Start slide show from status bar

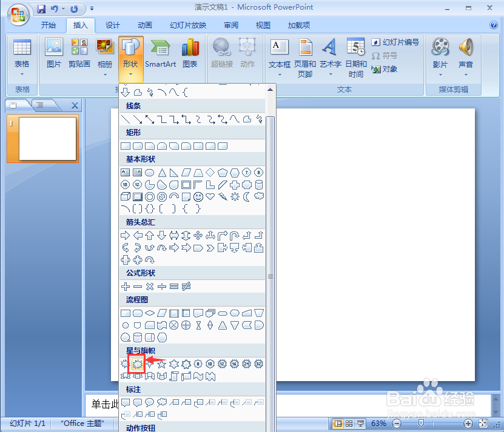(361, 424)
